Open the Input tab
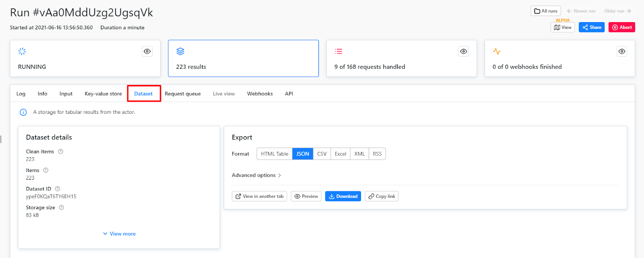 [66, 94]
